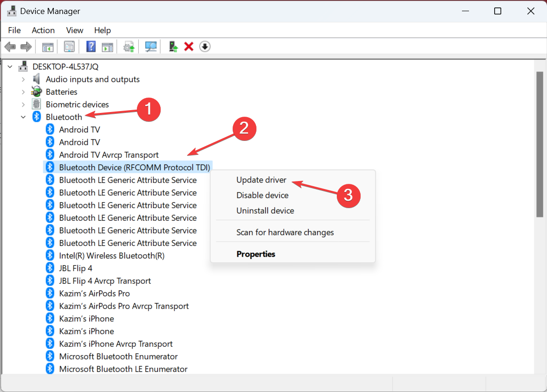547x392 pixels.
Task: Select Microsoft Bluetooth LE Enumerator
Action: tap(123, 369)
